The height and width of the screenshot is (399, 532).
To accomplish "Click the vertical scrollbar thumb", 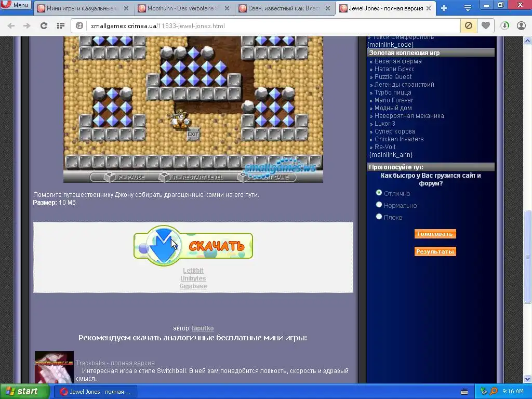I will pyautogui.click(x=528, y=257).
